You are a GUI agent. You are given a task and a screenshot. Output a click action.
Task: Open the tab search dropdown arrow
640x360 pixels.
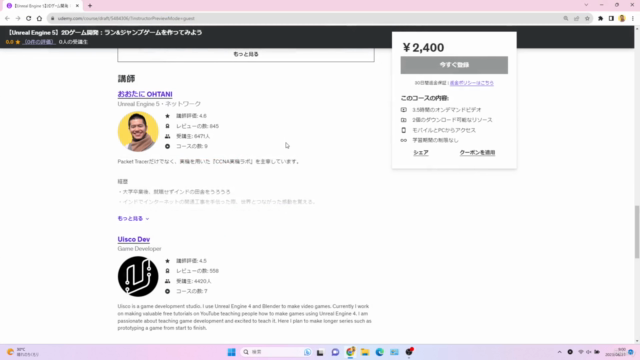[586, 5]
